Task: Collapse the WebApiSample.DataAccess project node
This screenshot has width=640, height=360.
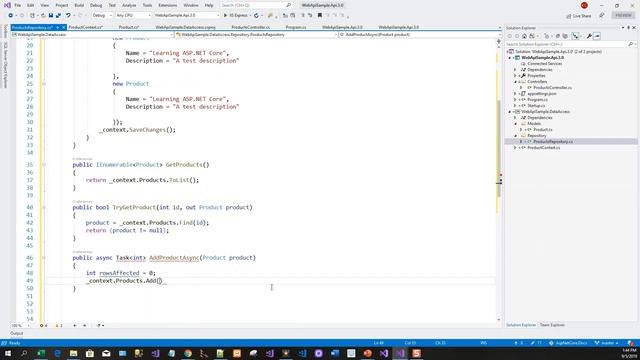Action: click(510, 112)
